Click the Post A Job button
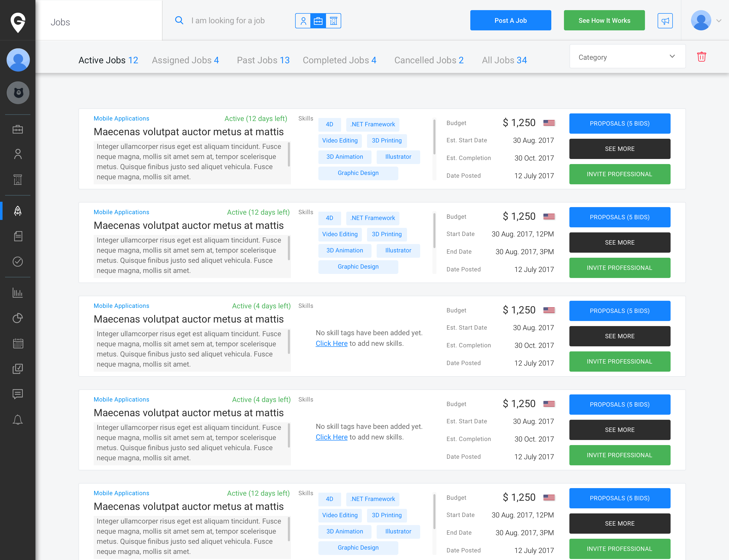Image resolution: width=729 pixels, height=560 pixels. (x=510, y=21)
